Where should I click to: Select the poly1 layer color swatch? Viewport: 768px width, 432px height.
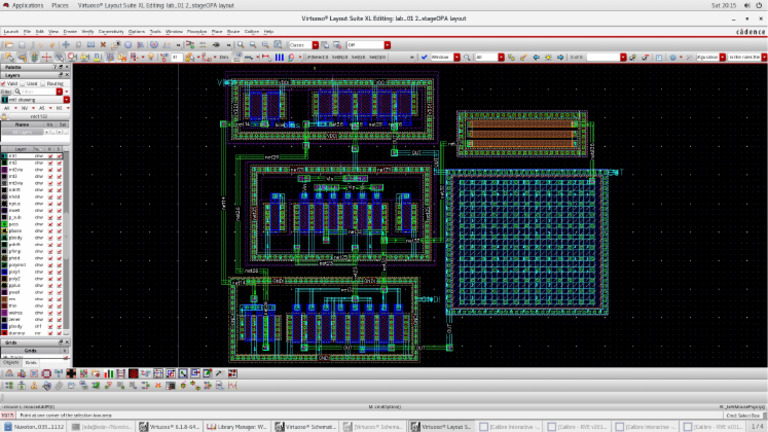tap(4, 270)
